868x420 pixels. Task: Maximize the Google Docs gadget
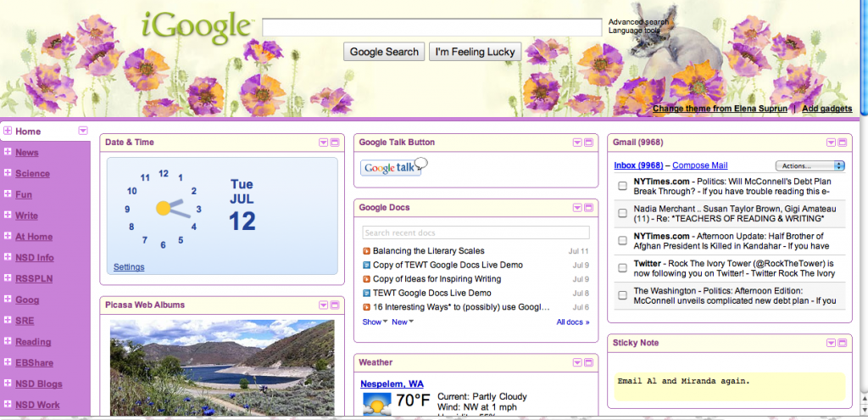588,208
